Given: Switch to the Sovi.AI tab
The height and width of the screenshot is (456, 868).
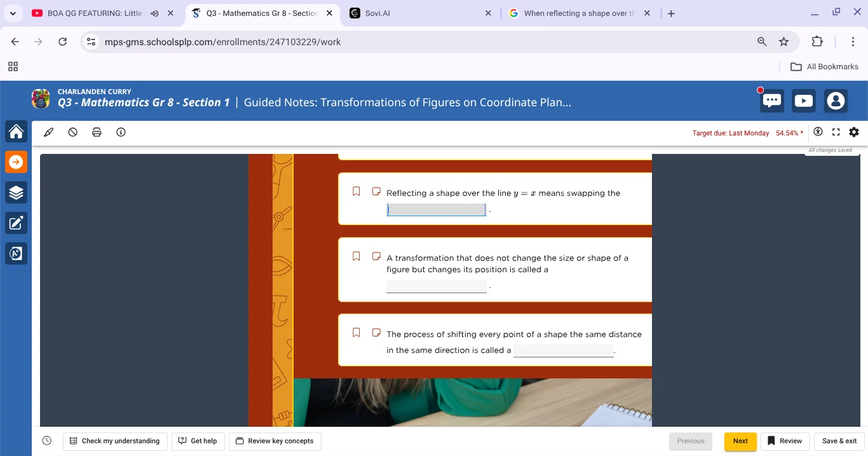Looking at the screenshot, I should (419, 13).
